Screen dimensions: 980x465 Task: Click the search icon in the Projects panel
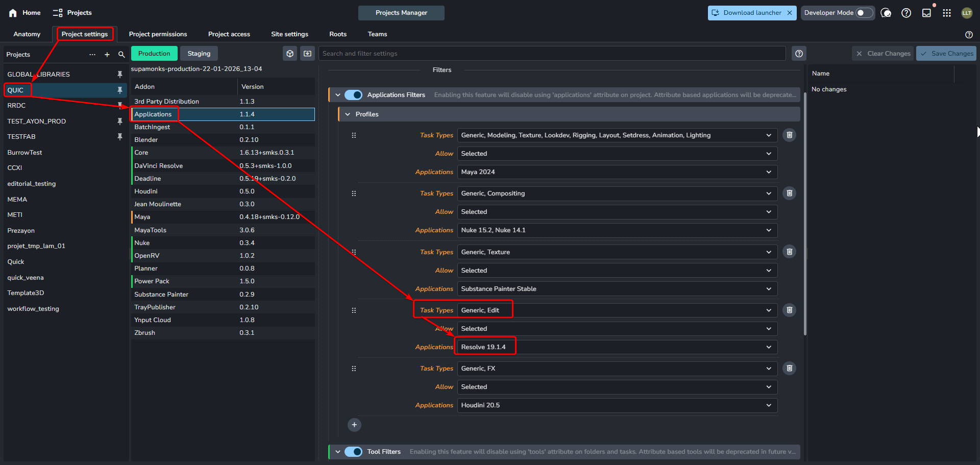121,55
